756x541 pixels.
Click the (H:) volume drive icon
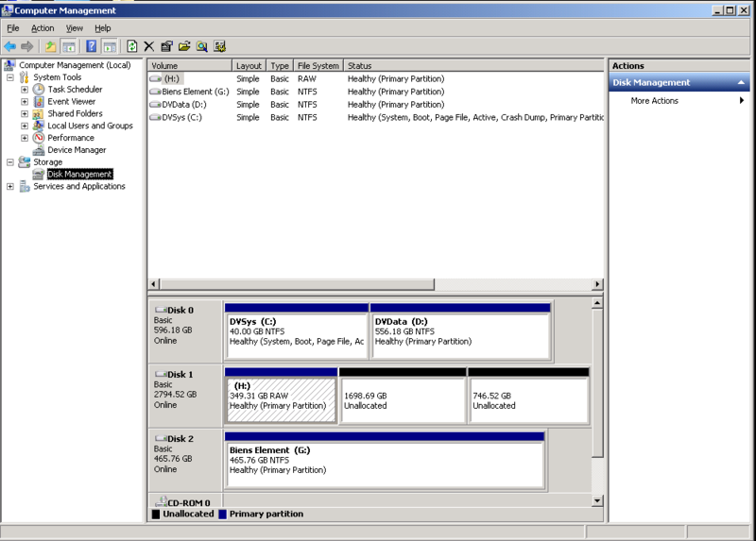click(155, 78)
